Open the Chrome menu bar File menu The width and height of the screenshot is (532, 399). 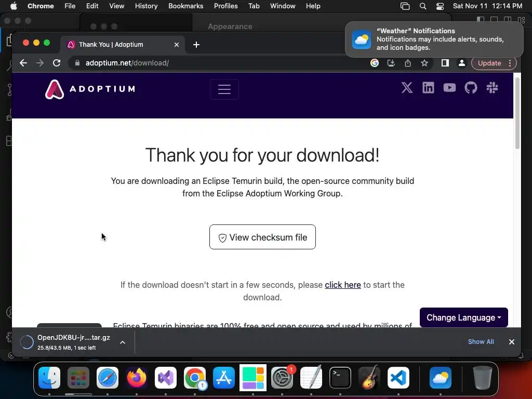tap(70, 6)
